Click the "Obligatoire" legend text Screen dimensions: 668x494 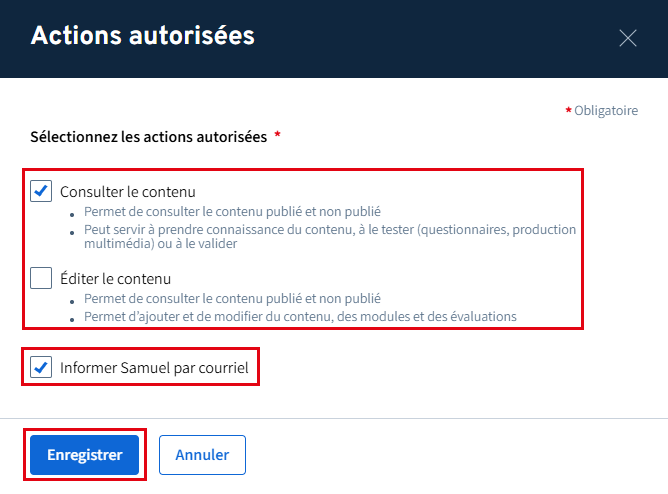[606, 111]
